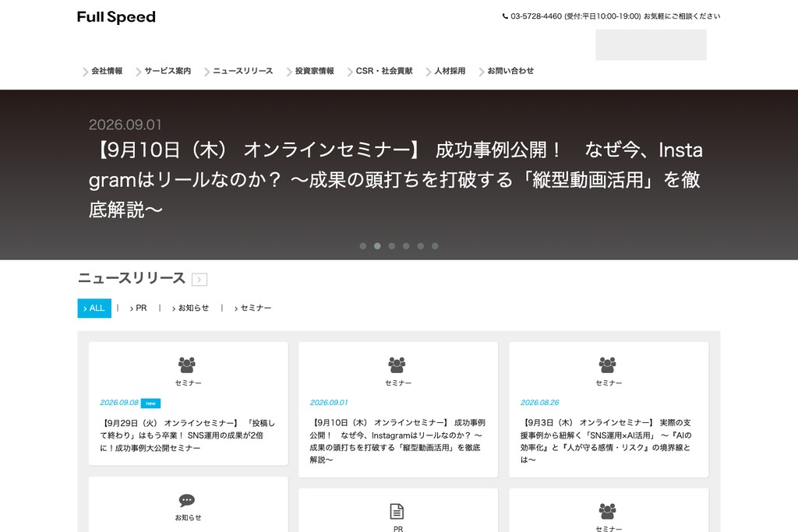
Task: Open the 人材採用 menu
Action: click(x=450, y=71)
